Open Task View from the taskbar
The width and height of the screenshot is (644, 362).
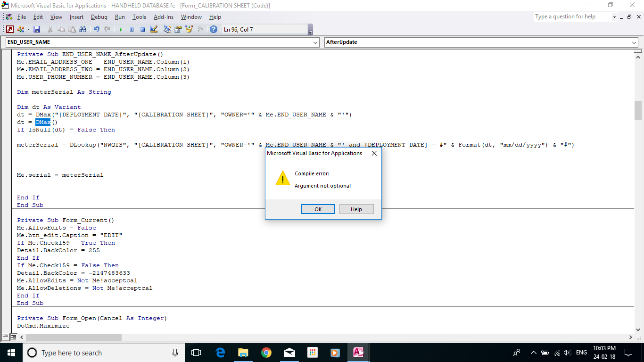(x=196, y=353)
